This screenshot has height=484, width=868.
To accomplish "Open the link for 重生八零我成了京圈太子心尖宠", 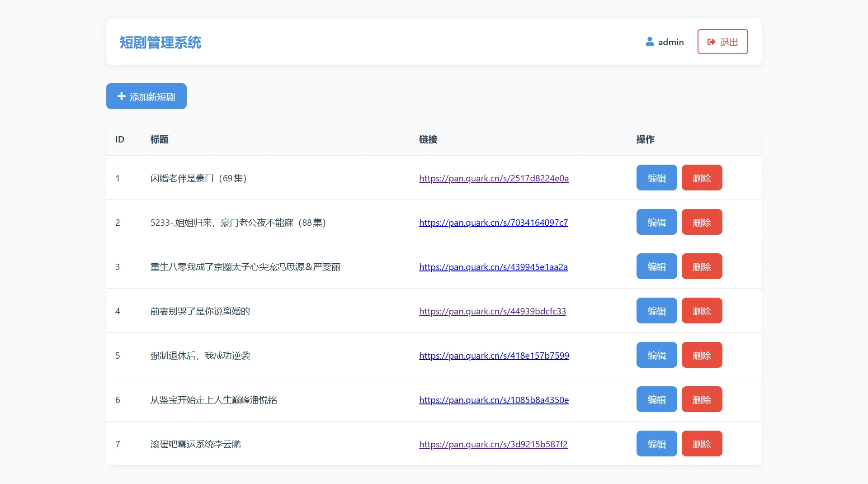I will click(493, 267).
